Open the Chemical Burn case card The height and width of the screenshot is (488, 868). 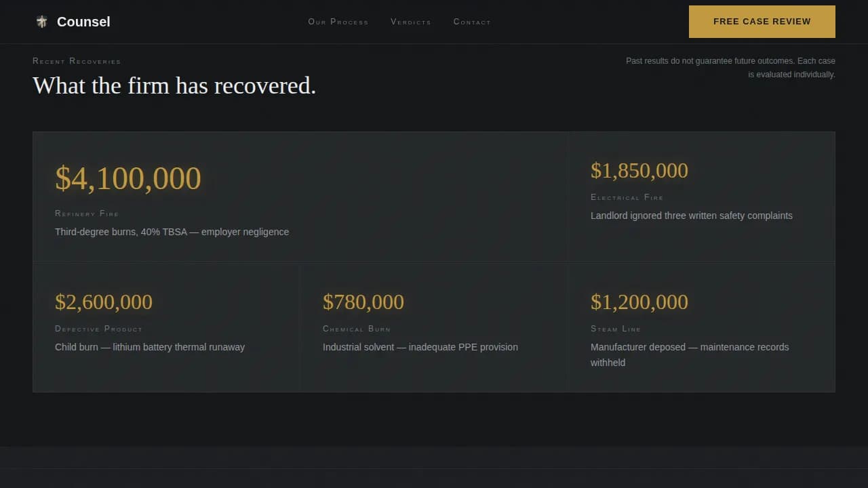[433, 327]
